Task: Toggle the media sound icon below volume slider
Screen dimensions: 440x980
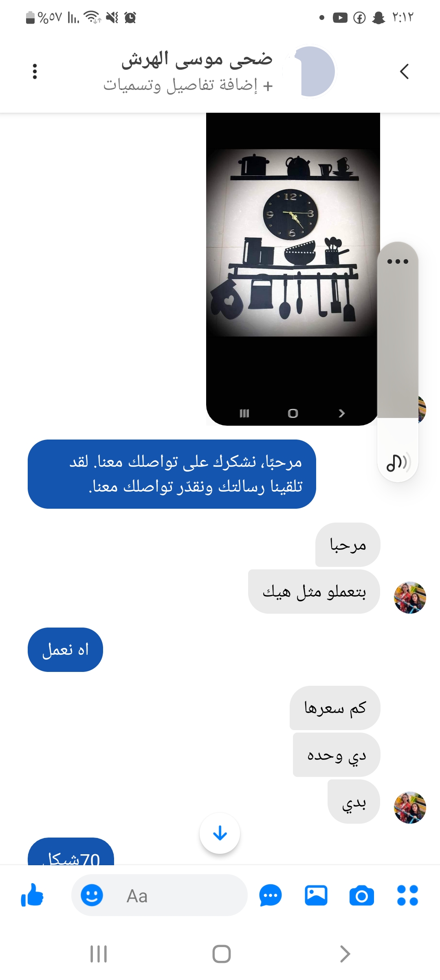Action: pyautogui.click(x=398, y=462)
